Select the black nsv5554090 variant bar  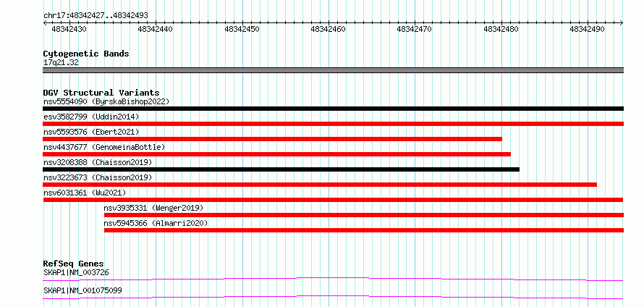(334, 109)
